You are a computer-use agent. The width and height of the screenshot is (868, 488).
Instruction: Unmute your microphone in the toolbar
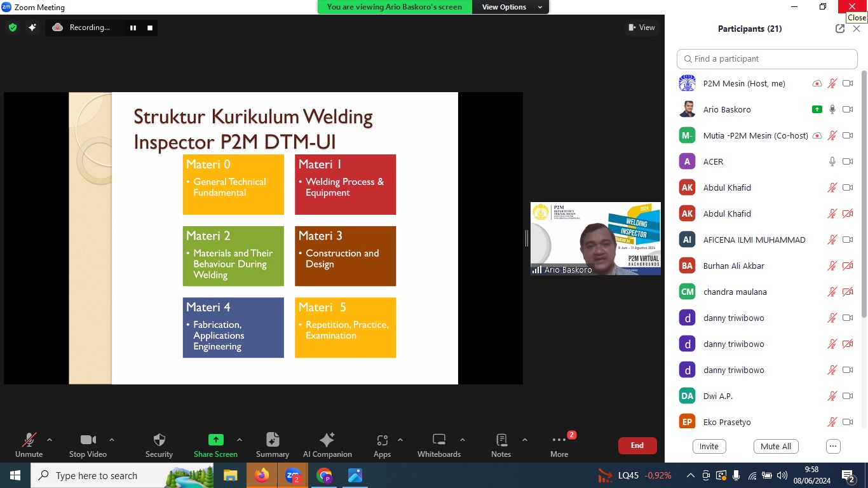coord(29,445)
